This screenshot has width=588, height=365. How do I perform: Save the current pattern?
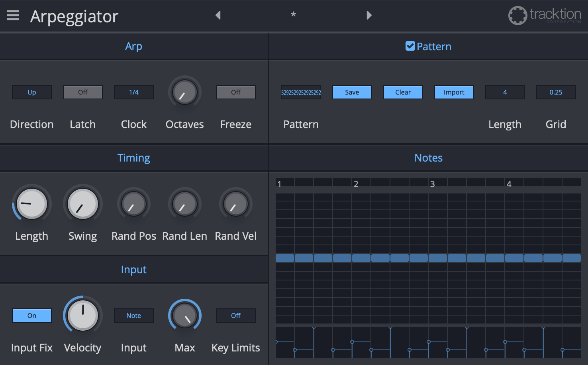click(352, 92)
